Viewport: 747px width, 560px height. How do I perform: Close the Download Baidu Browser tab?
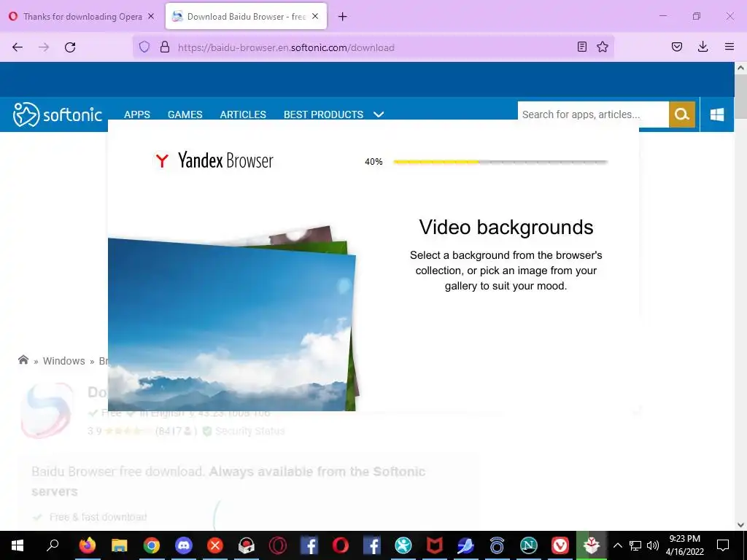click(x=315, y=16)
